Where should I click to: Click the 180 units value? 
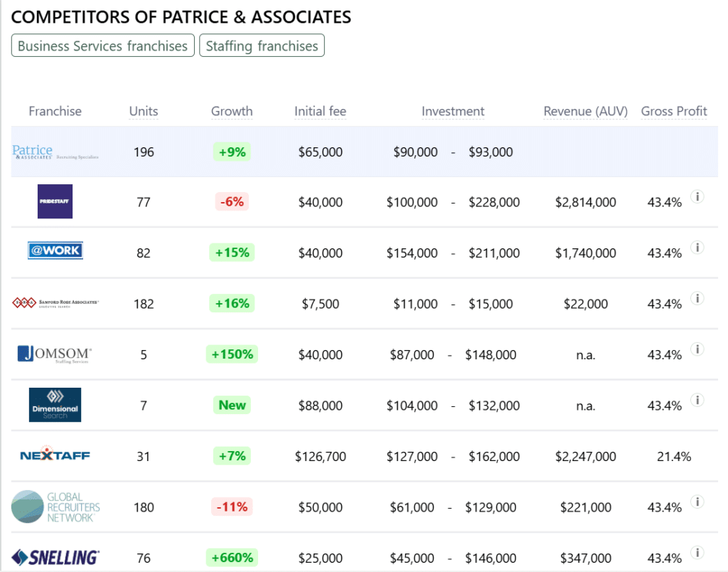(x=144, y=507)
